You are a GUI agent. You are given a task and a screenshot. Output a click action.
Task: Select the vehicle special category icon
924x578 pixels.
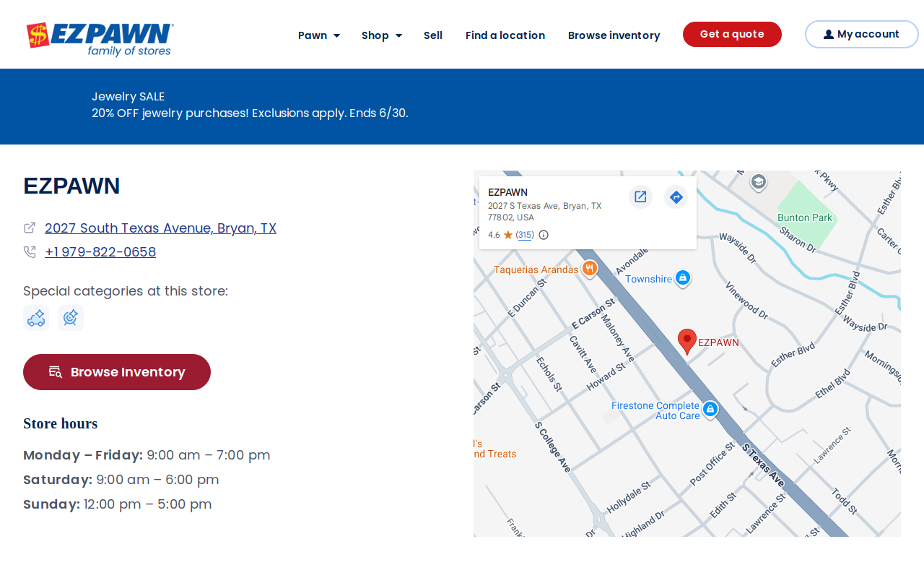[36, 318]
